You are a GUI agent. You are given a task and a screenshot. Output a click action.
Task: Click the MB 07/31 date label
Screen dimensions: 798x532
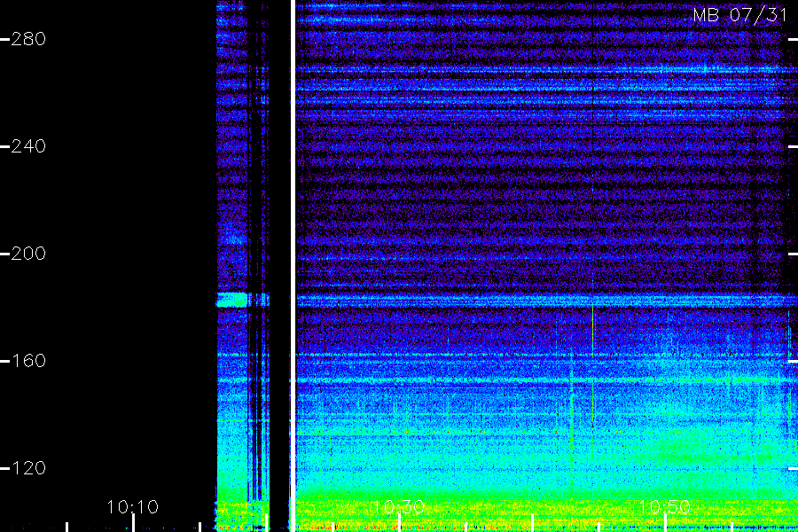coord(740,15)
